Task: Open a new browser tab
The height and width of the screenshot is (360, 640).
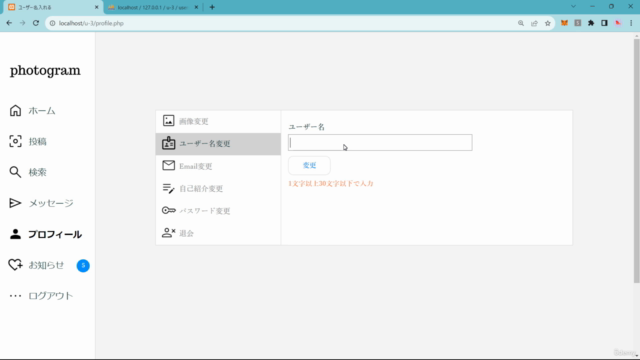Action: coord(212,7)
